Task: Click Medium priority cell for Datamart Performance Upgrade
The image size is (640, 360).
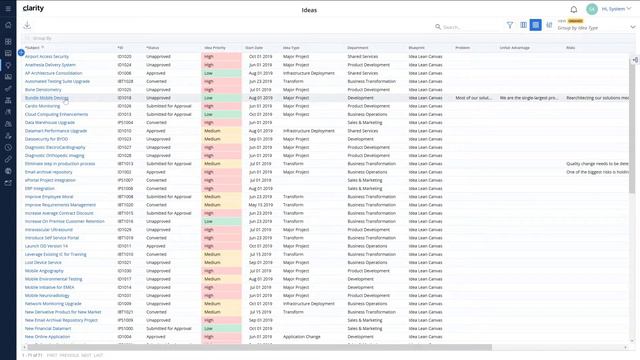Action: tap(221, 131)
